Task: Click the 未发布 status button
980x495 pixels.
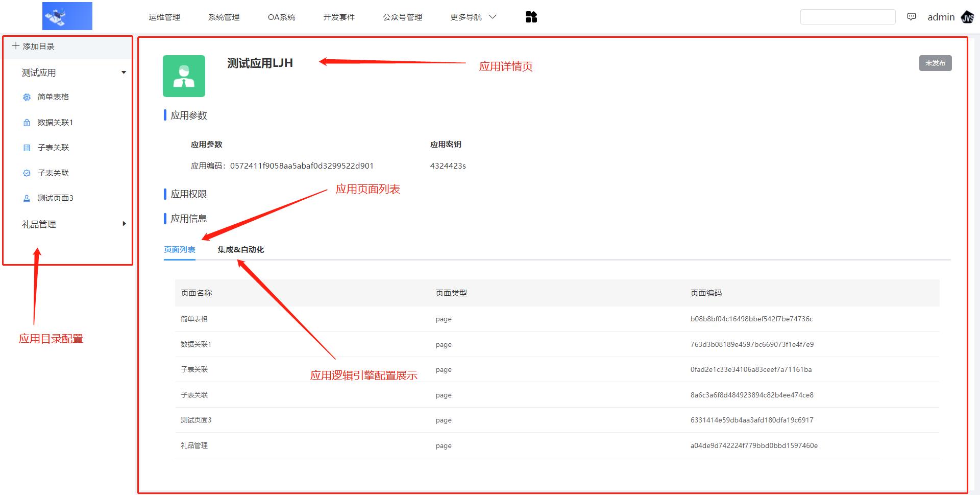Action: pyautogui.click(x=936, y=63)
